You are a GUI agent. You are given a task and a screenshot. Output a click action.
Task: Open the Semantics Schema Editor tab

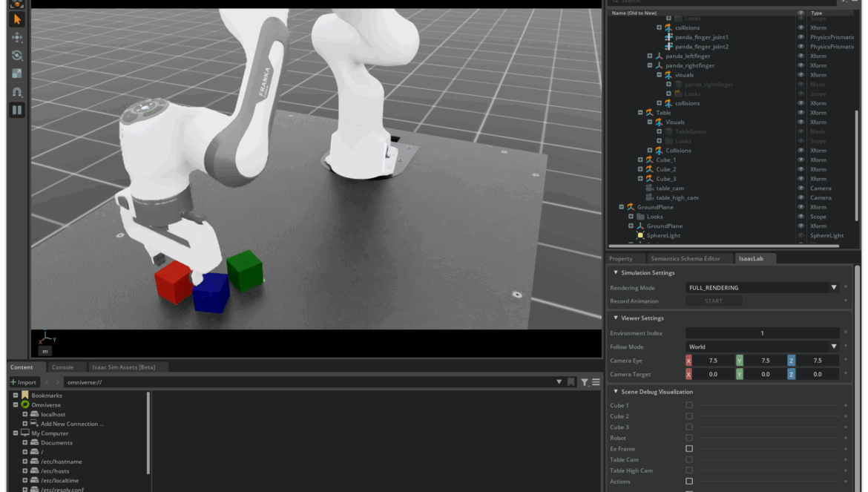685,259
